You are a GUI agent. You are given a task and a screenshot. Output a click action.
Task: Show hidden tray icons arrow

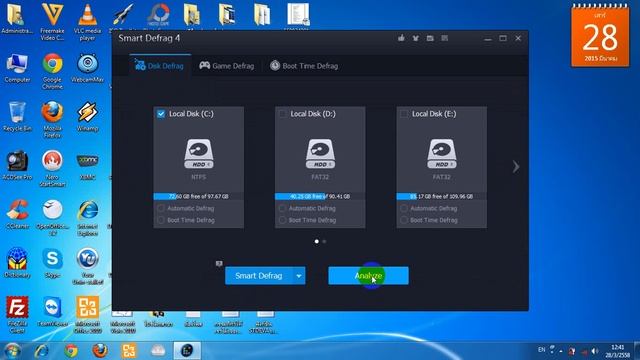click(561, 351)
